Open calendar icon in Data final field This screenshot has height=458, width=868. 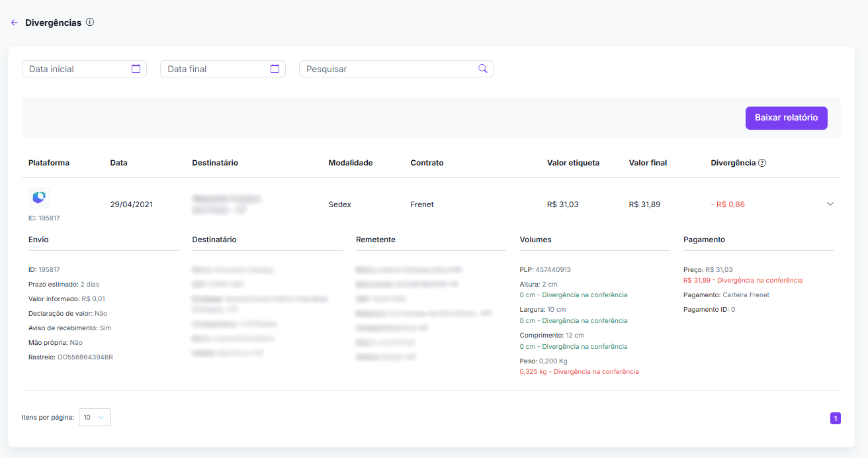click(x=275, y=69)
